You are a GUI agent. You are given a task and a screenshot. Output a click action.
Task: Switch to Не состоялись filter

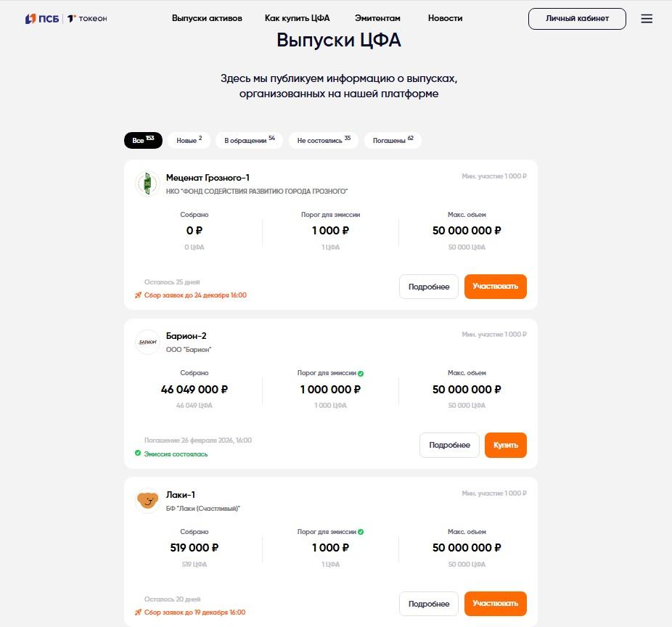pos(323,140)
